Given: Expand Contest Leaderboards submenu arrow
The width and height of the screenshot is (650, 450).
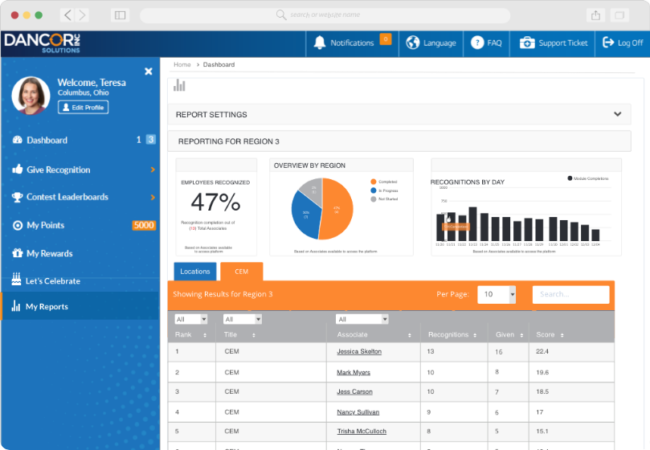Looking at the screenshot, I should pyautogui.click(x=153, y=198).
